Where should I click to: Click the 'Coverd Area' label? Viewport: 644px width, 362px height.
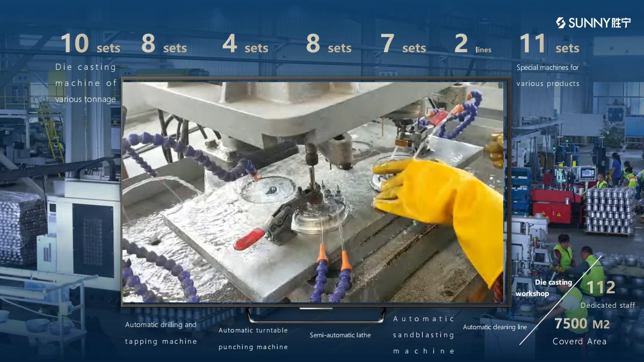click(x=580, y=342)
